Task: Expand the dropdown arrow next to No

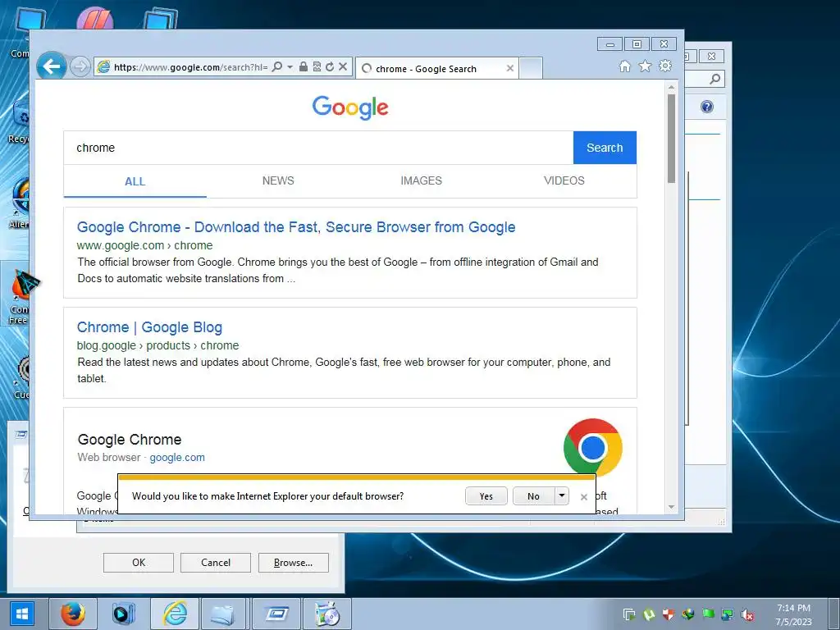Action: tap(561, 496)
